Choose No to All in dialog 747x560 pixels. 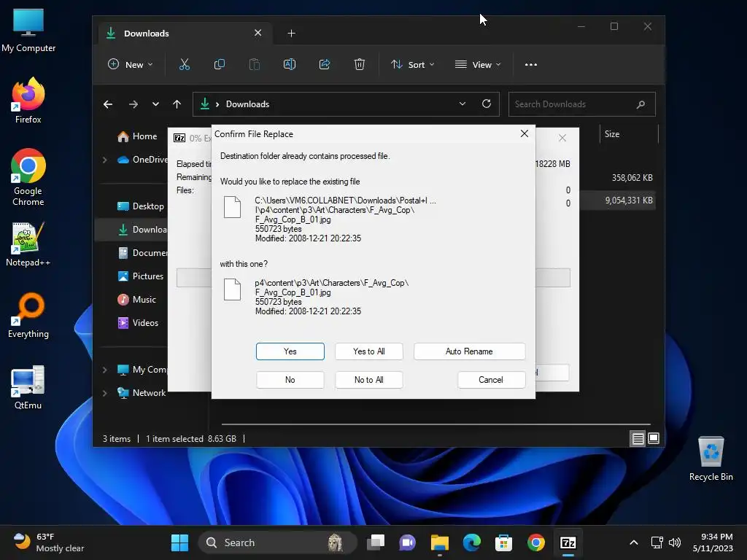pos(368,379)
